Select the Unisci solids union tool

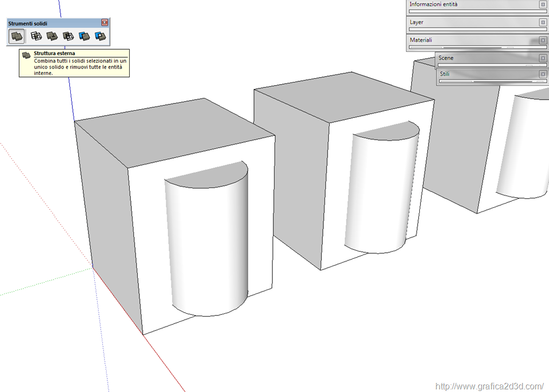[x=52, y=36]
